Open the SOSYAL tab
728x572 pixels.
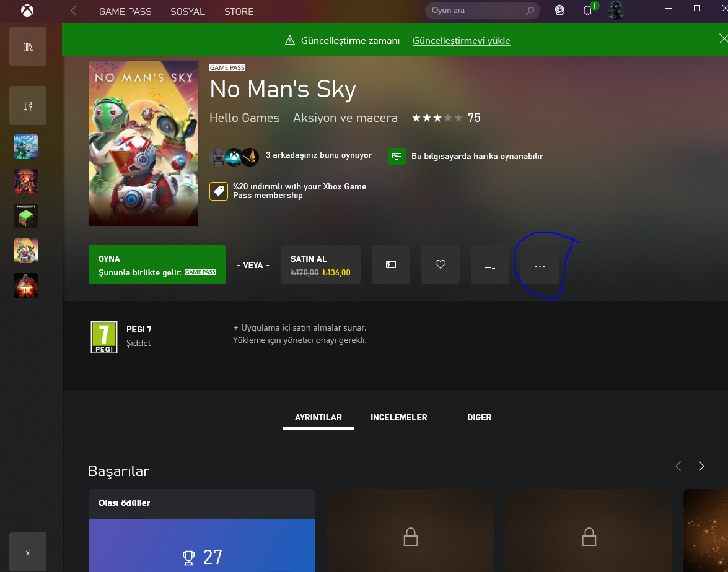188,12
